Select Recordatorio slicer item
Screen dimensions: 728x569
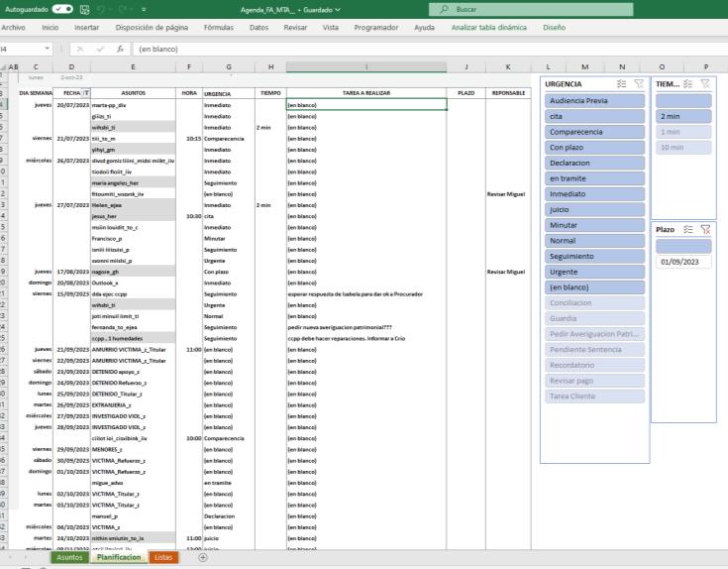tap(594, 365)
